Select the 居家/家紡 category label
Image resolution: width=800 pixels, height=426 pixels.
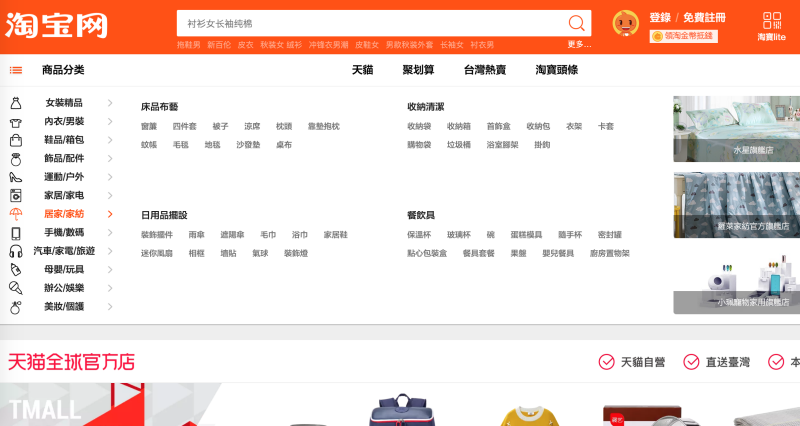pos(64,214)
